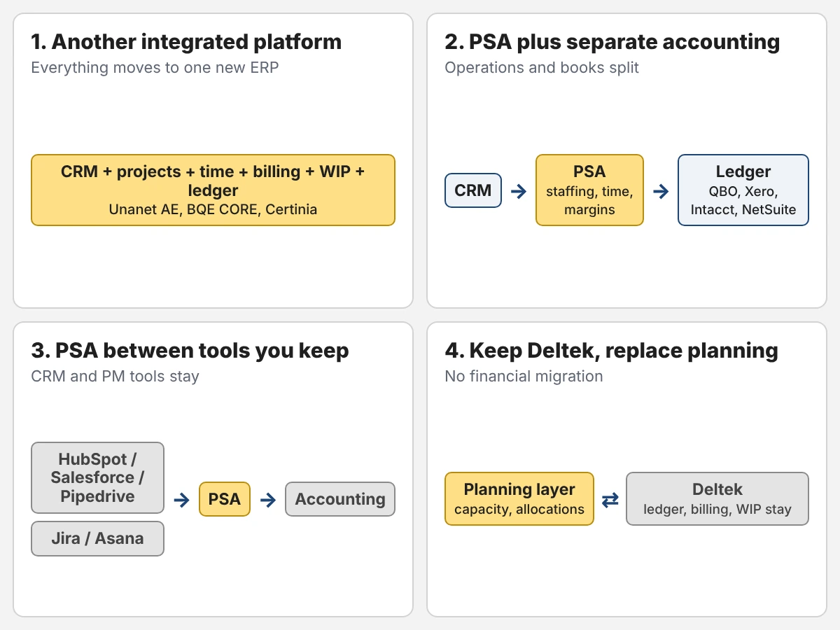Click the heading '2. PSA plus separate accounting'

coord(612,42)
